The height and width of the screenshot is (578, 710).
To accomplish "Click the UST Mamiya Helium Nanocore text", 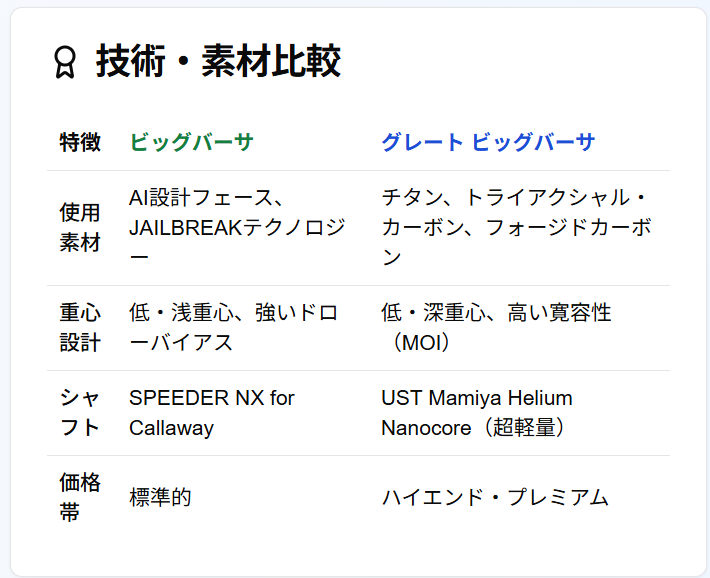I will pos(477,413).
